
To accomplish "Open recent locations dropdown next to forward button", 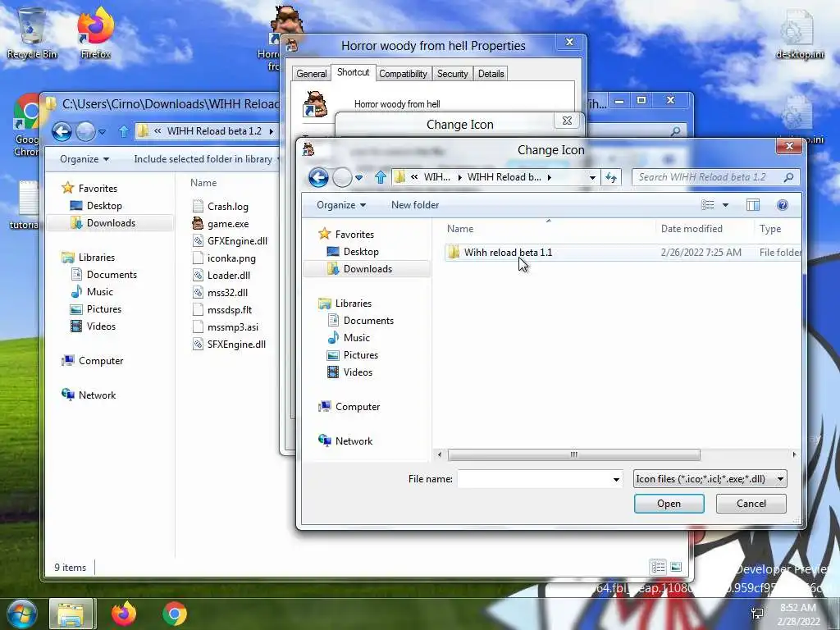I will coord(358,177).
